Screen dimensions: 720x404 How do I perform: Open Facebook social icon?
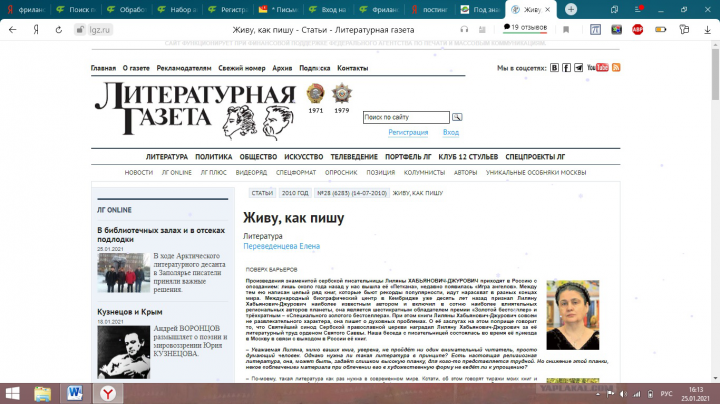(567, 68)
